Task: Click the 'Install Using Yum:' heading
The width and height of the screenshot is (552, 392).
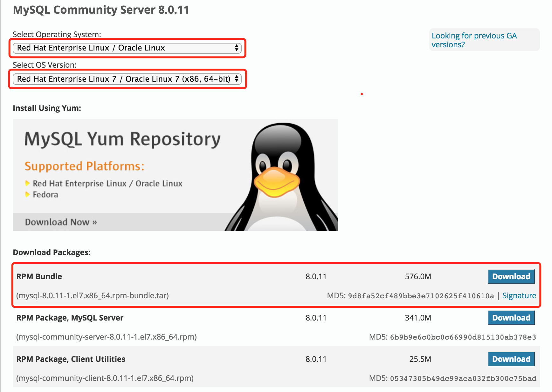Action: pyautogui.click(x=47, y=108)
